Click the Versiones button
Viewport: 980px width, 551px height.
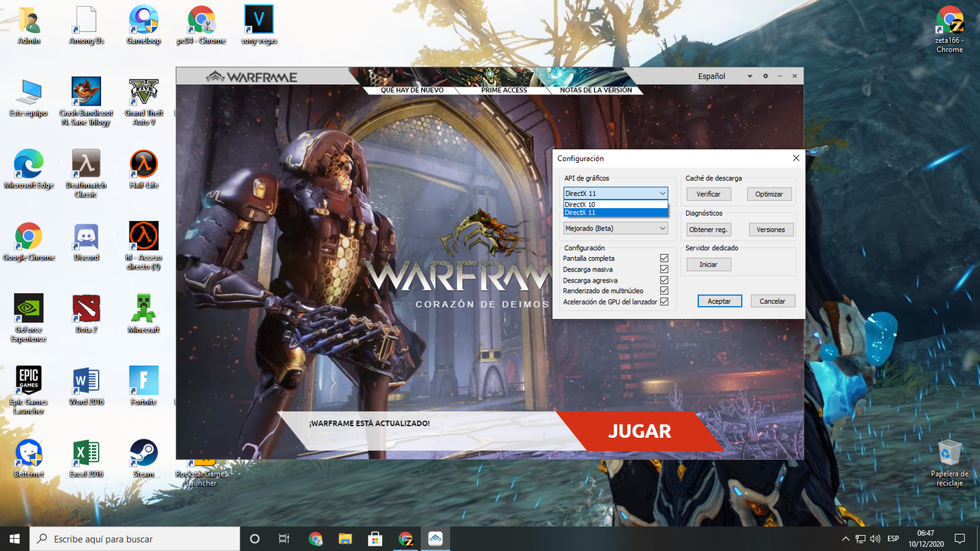point(770,230)
